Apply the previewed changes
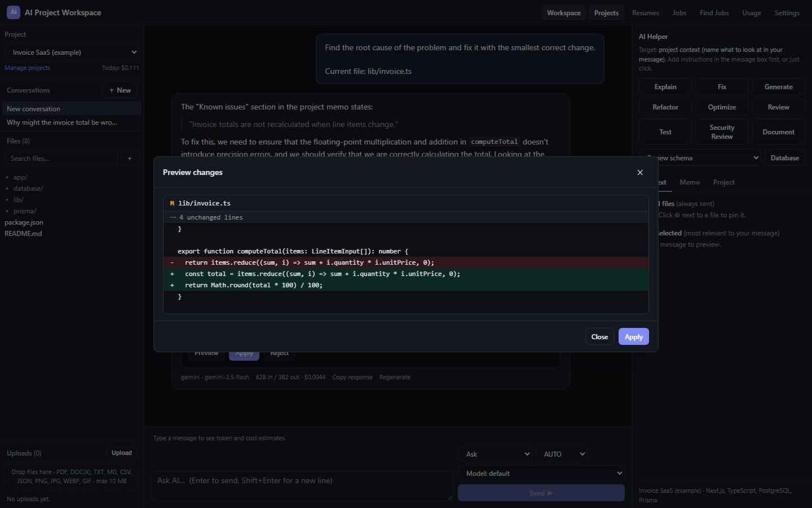The image size is (812, 508). tap(633, 336)
